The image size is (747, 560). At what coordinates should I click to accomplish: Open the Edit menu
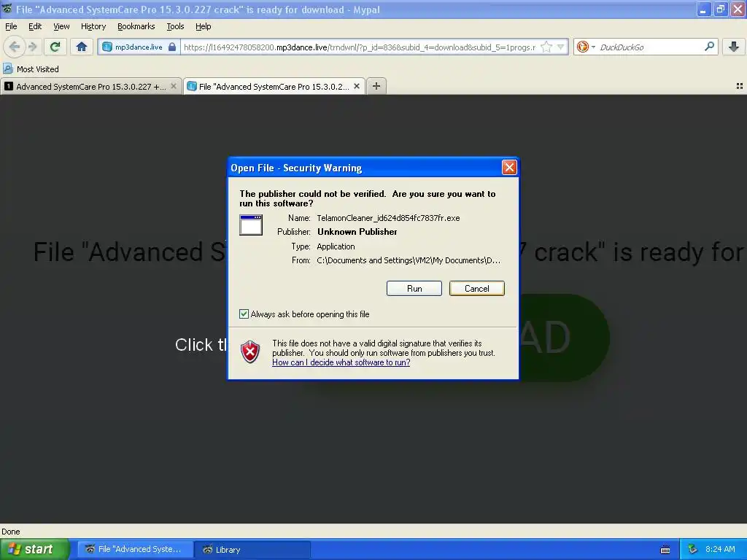click(35, 26)
